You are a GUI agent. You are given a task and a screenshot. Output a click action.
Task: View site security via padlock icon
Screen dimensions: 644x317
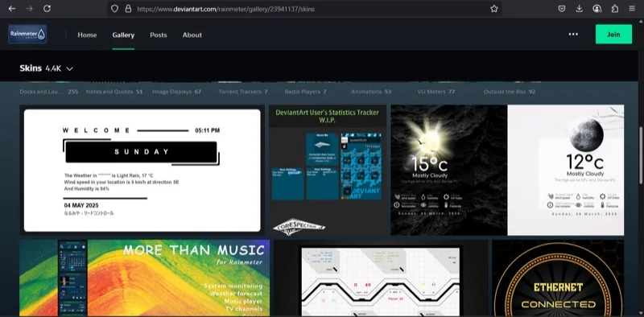tap(128, 9)
